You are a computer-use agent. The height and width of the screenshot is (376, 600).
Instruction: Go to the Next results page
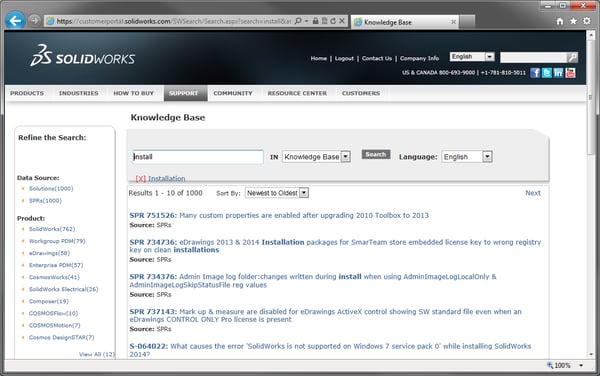point(533,193)
